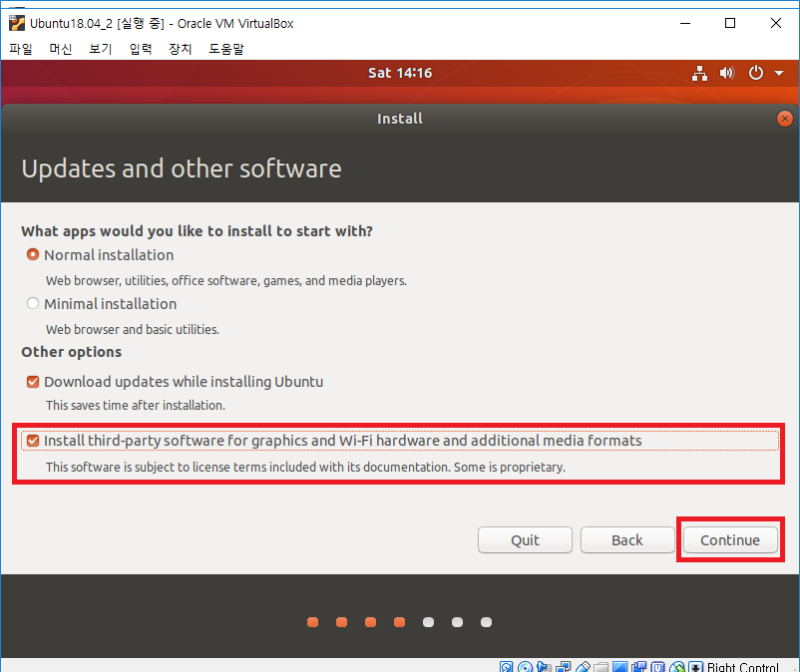Click 'Web browser and basic utilities.' description
Image resolution: width=800 pixels, height=672 pixels.
click(133, 329)
